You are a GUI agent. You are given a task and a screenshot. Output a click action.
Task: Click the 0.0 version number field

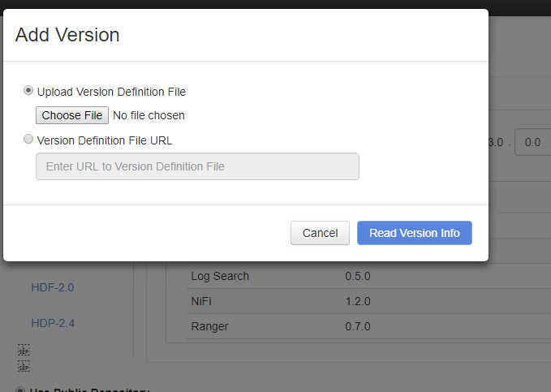click(533, 142)
